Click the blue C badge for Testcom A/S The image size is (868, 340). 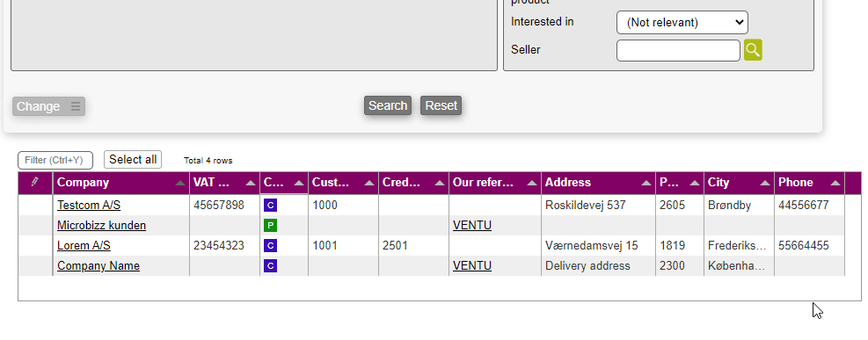point(270,206)
